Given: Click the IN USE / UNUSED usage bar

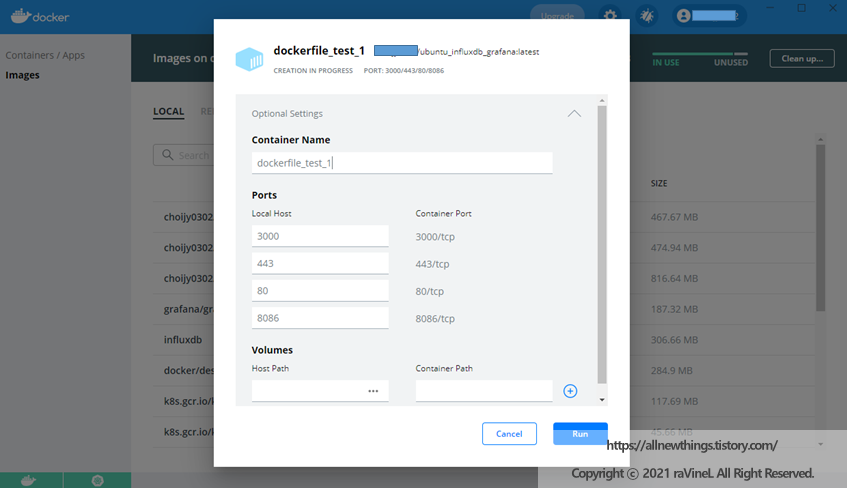Looking at the screenshot, I should coord(700,54).
